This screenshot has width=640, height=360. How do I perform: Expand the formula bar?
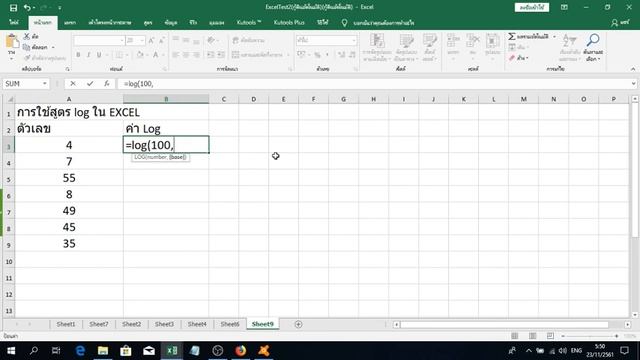point(633,84)
